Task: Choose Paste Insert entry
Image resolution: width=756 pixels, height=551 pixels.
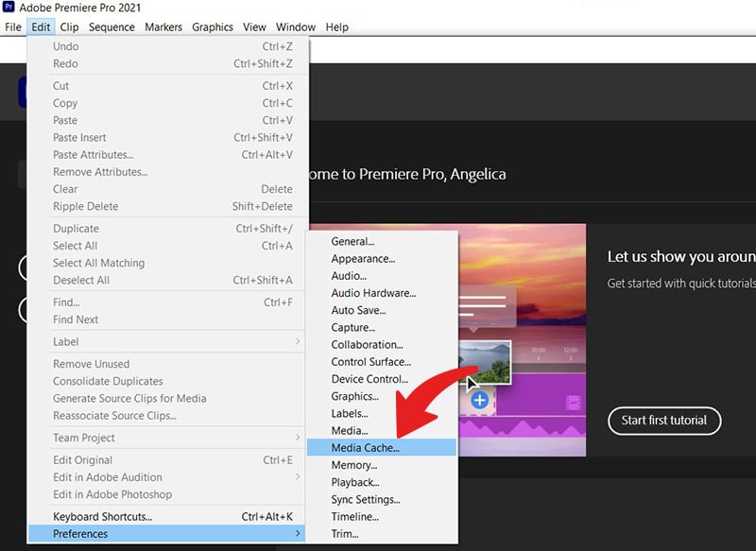Action: [167, 137]
